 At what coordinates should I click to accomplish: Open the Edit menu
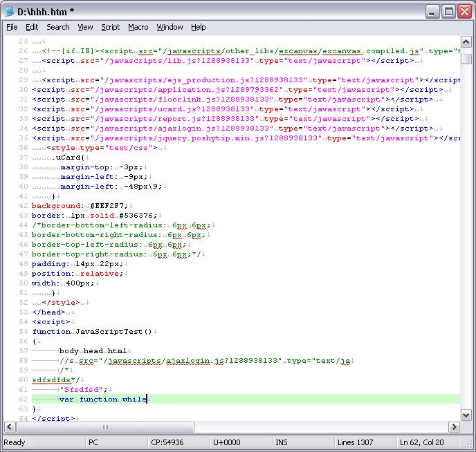click(32, 27)
